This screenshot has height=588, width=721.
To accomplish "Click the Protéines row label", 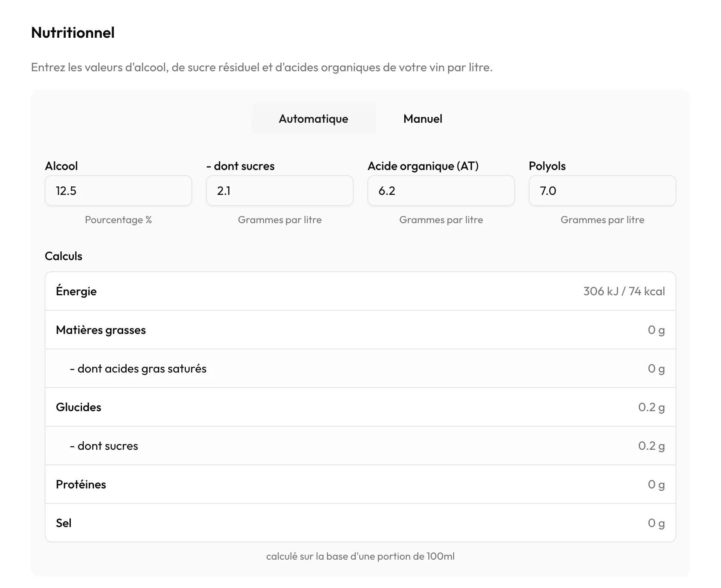I will point(81,484).
